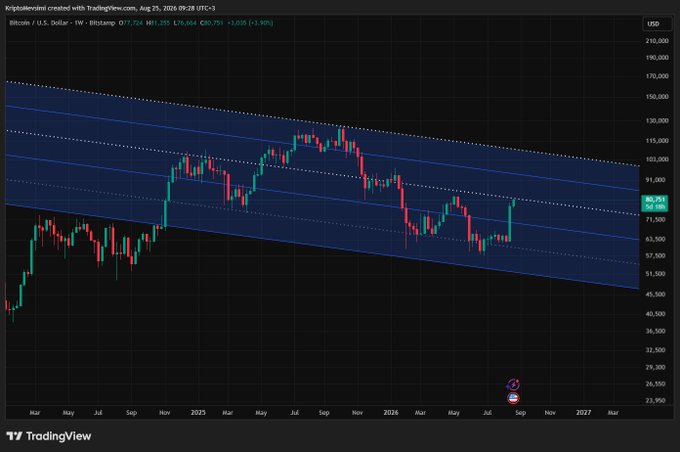Click the 170,000 price axis label
Viewport: 680px width, 452px height.
coord(657,76)
